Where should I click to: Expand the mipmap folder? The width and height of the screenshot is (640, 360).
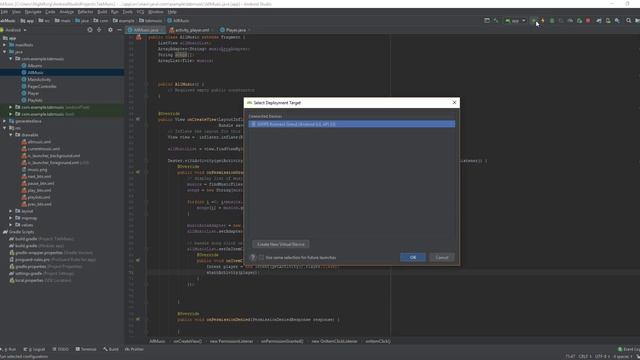pyautogui.click(x=11, y=218)
